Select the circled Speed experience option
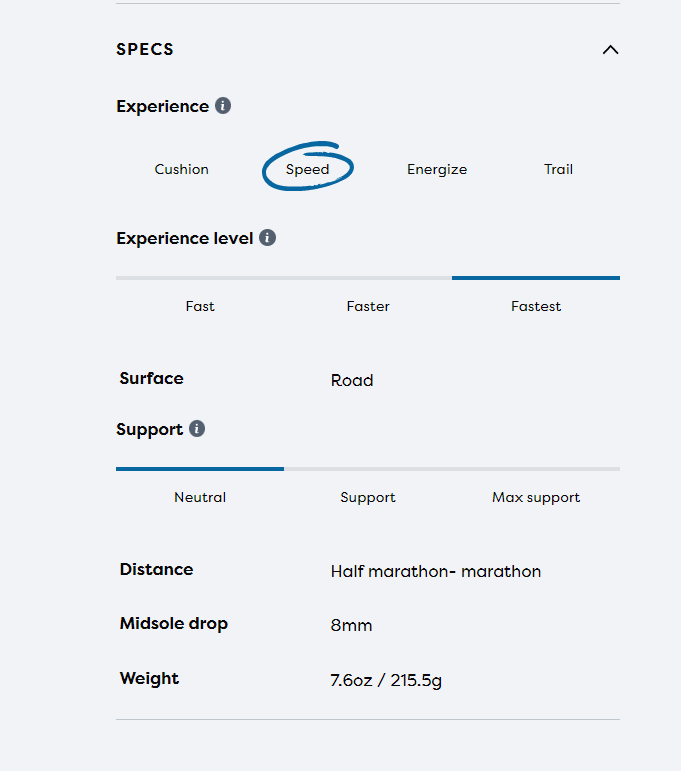Image resolution: width=681 pixels, height=771 pixels. tap(308, 169)
